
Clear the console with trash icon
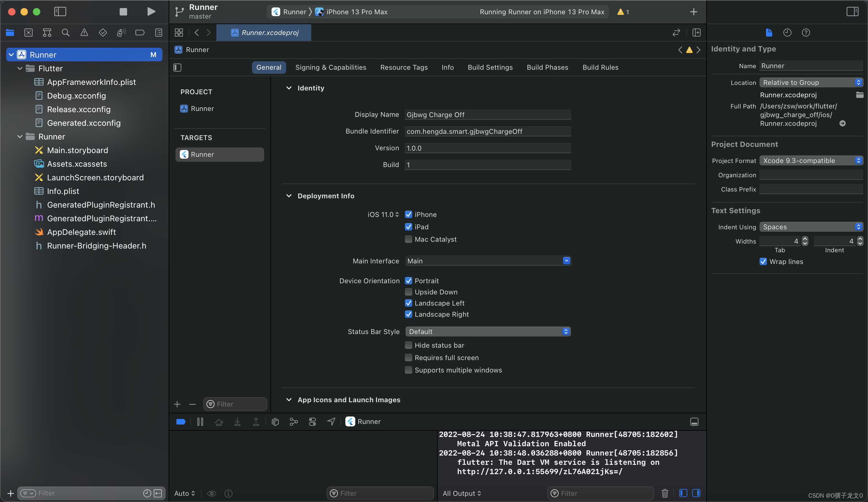tap(665, 493)
